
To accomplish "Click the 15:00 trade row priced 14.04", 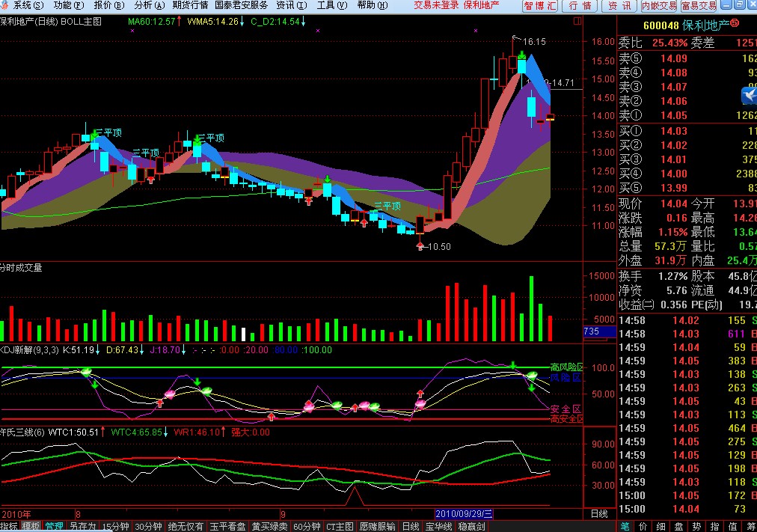I will (688, 509).
